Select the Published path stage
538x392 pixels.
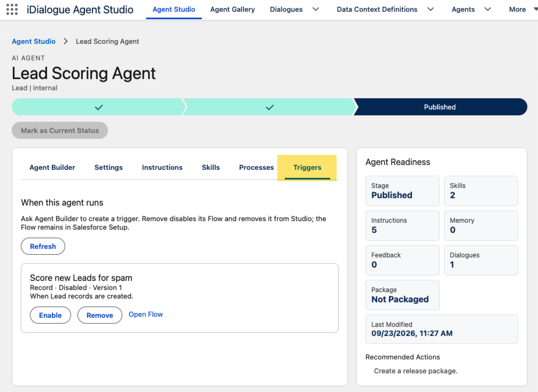[440, 107]
